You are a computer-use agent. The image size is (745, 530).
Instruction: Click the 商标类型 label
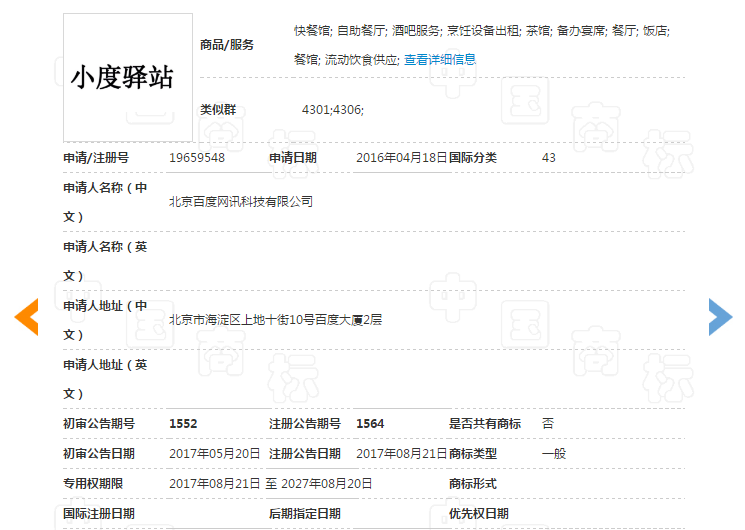[473, 453]
